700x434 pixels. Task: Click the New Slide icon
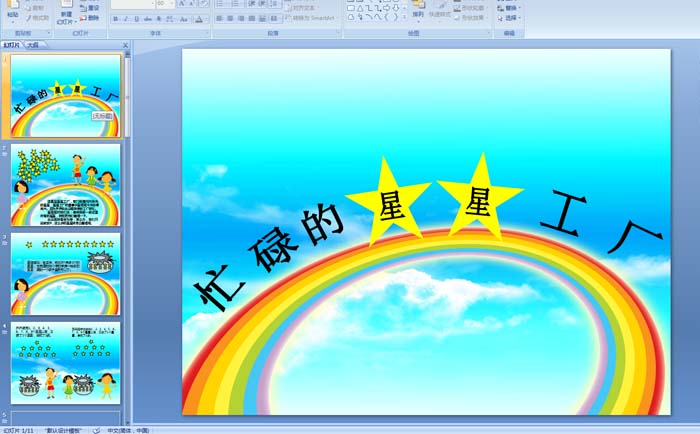pyautogui.click(x=66, y=12)
